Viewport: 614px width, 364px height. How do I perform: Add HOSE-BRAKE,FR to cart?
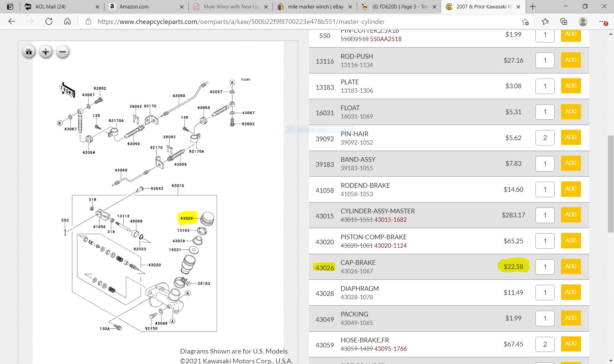[571, 344]
